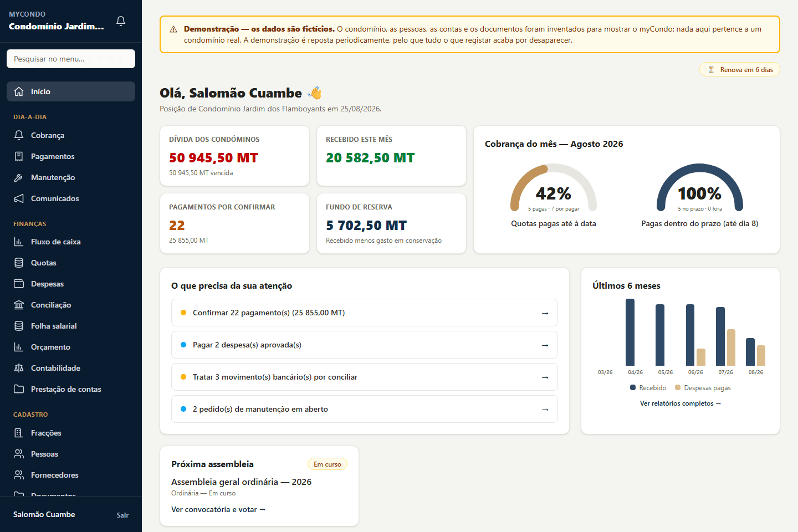Screen dimensions: 798x532
Task: Click the Recebido este mês card
Action: pyautogui.click(x=391, y=156)
